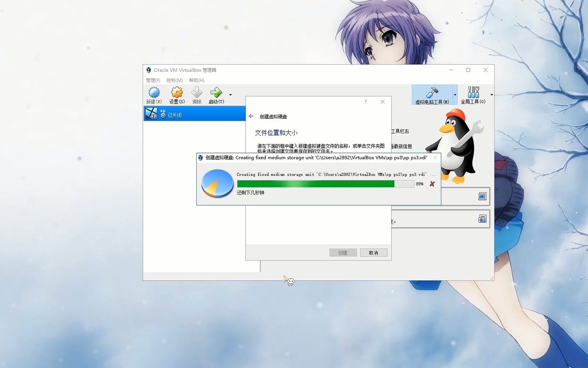Image resolution: width=588 pixels, height=368 pixels.
Task: Expand the Machine Tools dropdown arrow
Action: coord(455,95)
